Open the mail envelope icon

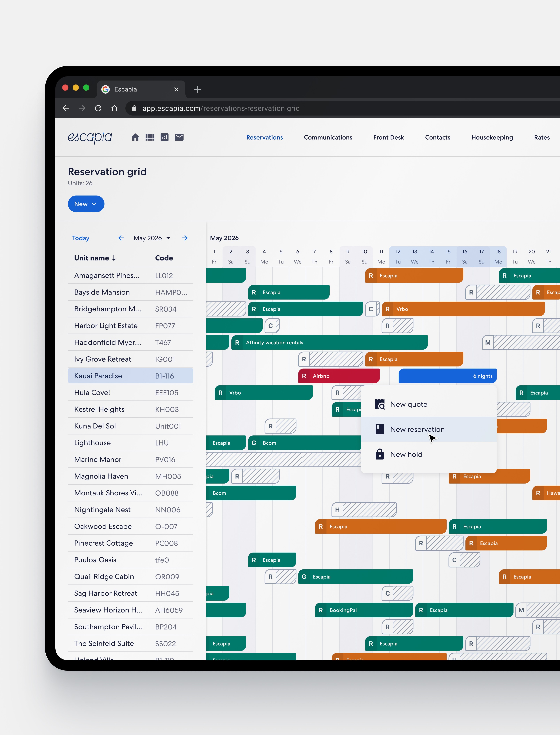pos(179,137)
